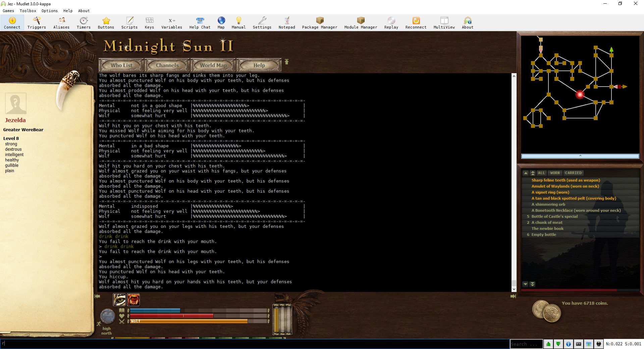
Task: Click the Jezelda avatar placeholder
Action: (x=16, y=104)
